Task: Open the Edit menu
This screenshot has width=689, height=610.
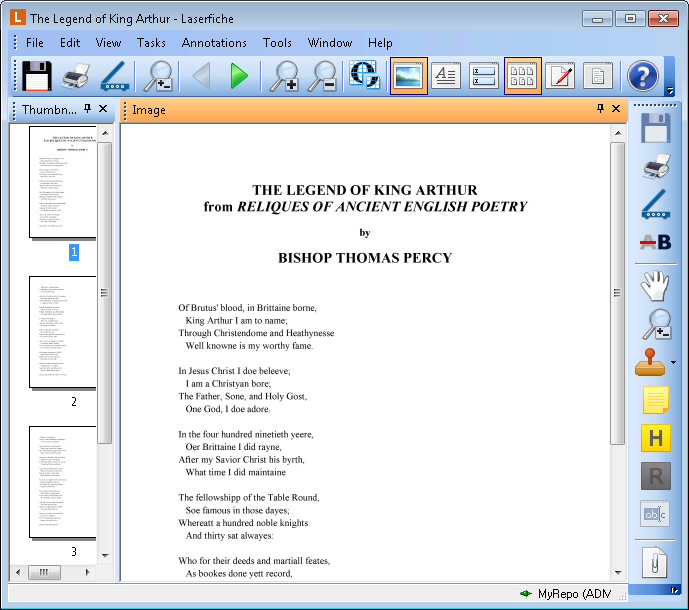Action: [70, 43]
